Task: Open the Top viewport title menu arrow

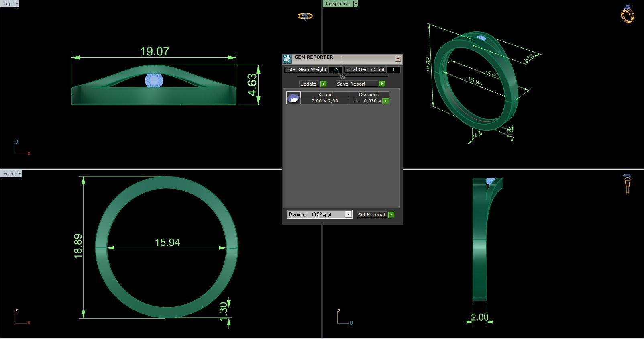Action: (16, 4)
